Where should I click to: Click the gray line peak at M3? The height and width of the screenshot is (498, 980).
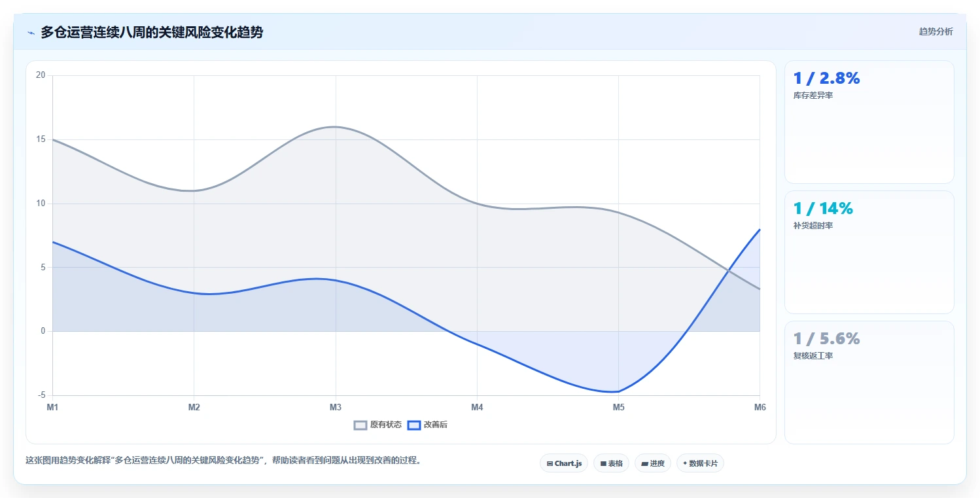coord(336,127)
